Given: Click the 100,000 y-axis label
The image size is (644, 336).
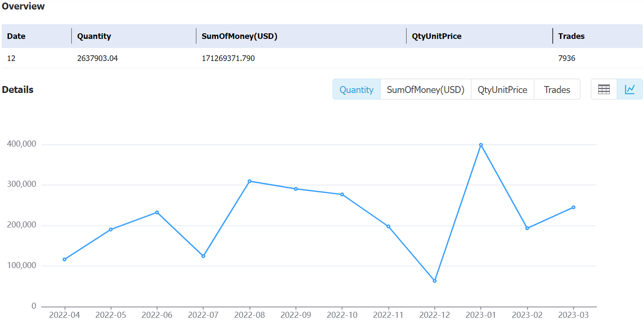Looking at the screenshot, I should coord(22,266).
